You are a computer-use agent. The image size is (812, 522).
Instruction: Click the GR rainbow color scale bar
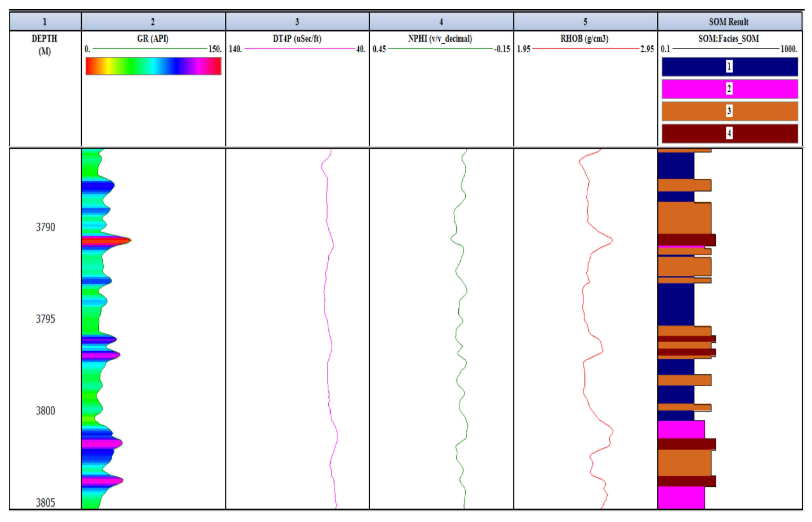(153, 66)
